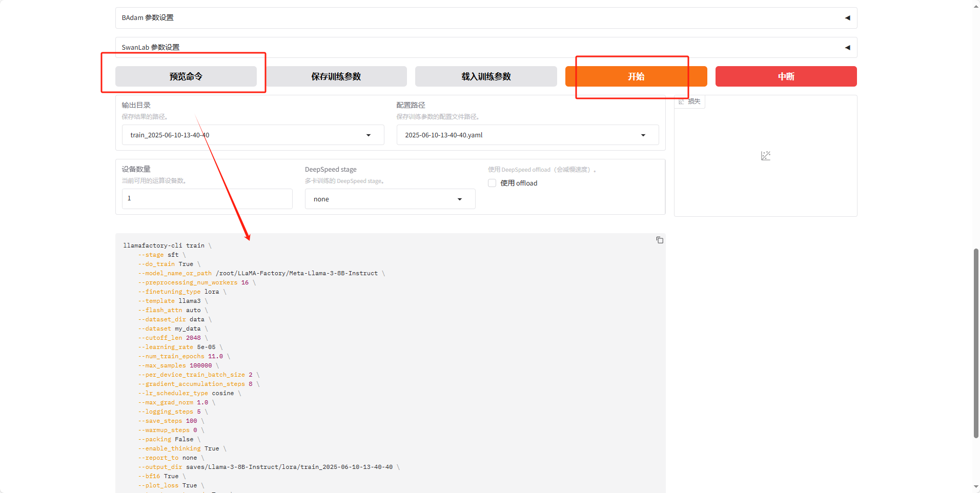Abort training with the red 中断 button
Image resolution: width=980 pixels, height=493 pixels.
click(x=786, y=76)
